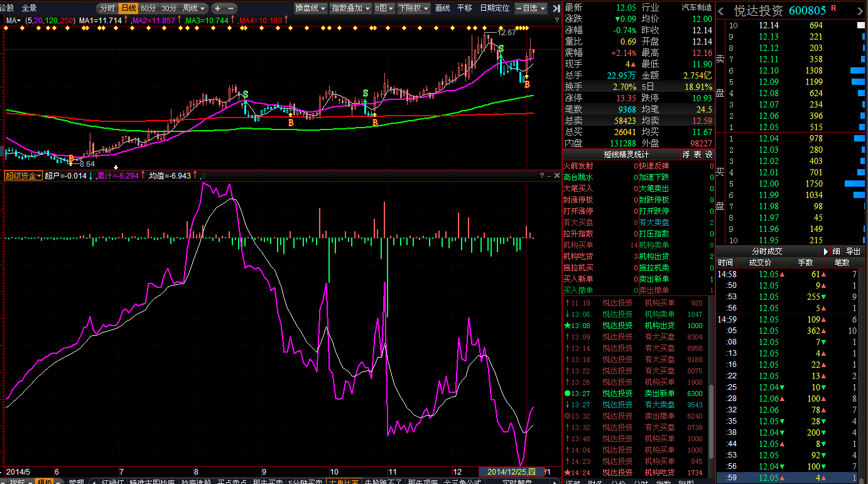
Task: Click the 有大买盘 statistic row
Action: tap(600, 223)
